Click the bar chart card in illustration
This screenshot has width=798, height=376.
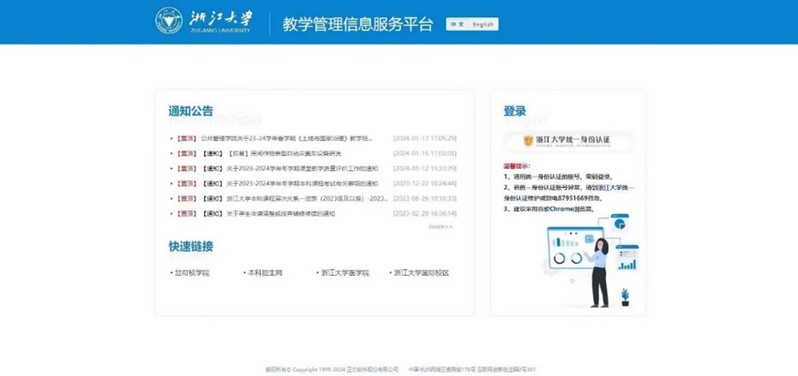627,258
